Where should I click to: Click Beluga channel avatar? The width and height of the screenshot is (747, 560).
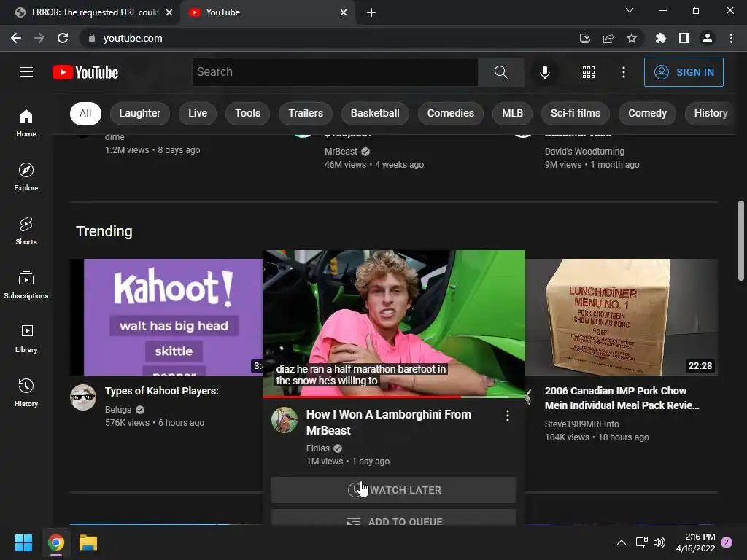pyautogui.click(x=83, y=397)
